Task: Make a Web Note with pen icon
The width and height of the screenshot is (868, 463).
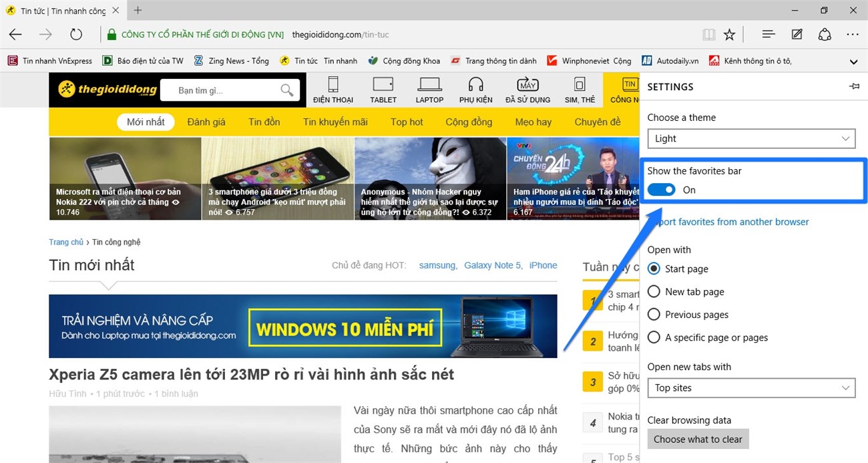Action: click(797, 34)
